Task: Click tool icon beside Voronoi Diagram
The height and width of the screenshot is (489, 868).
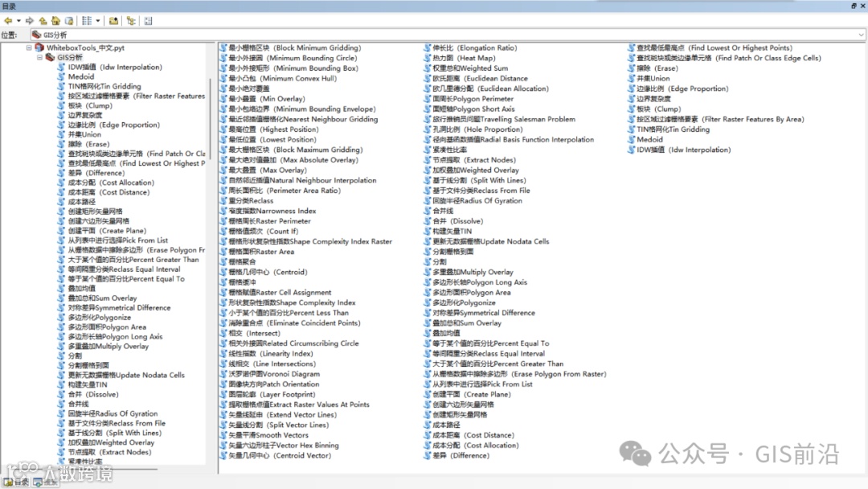Action: point(223,374)
